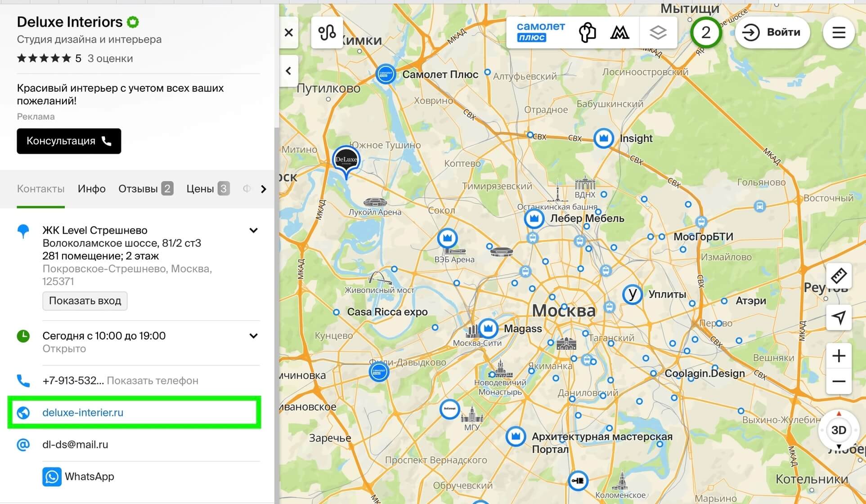Open the WhatsApp contact link
This screenshot has height=504, width=866.
79,477
